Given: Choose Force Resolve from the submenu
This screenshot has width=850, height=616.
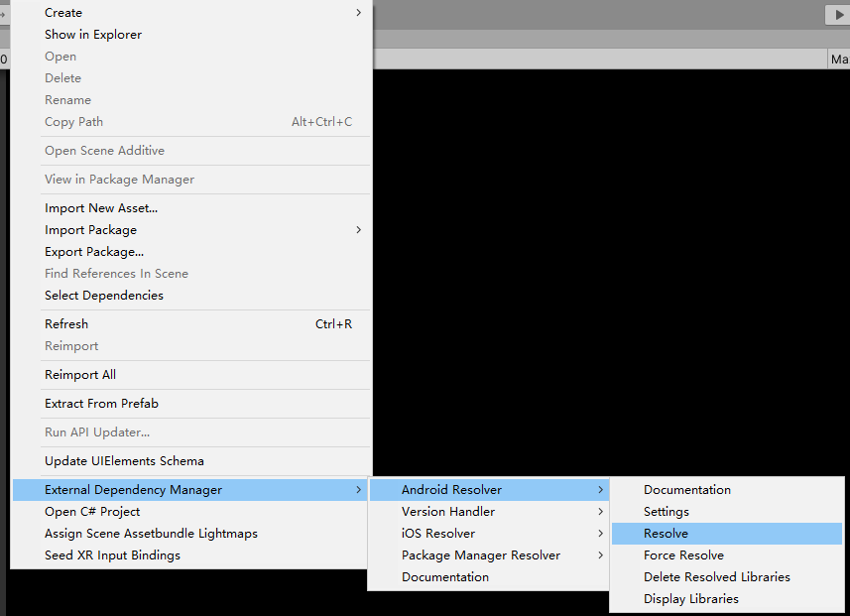Looking at the screenshot, I should [x=683, y=554].
